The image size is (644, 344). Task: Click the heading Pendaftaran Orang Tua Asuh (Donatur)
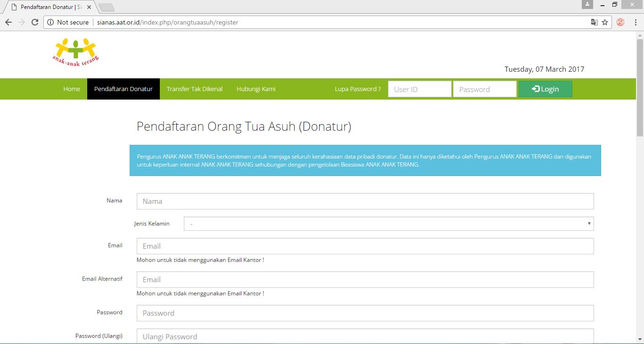point(244,126)
